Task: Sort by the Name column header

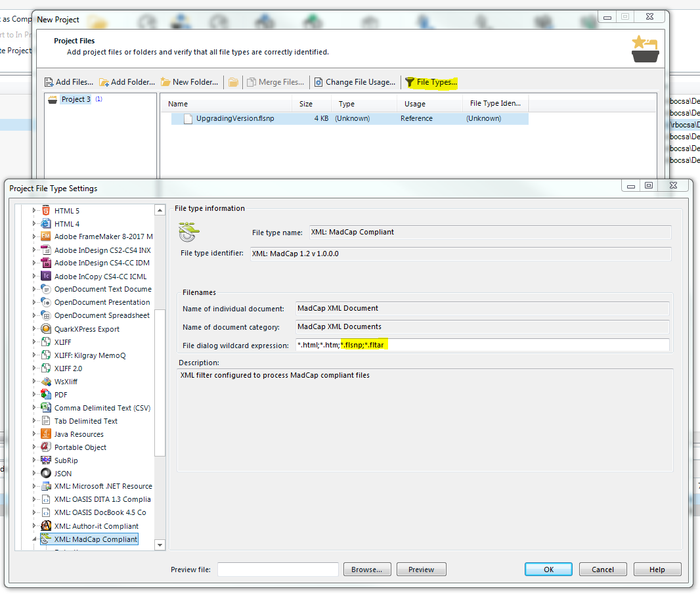Action: pos(226,104)
